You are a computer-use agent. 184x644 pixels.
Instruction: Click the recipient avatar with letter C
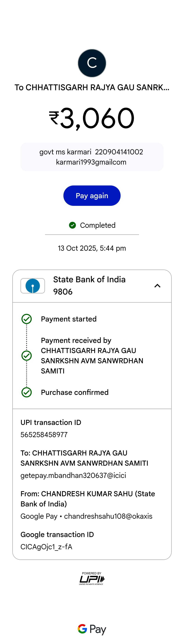(x=92, y=63)
